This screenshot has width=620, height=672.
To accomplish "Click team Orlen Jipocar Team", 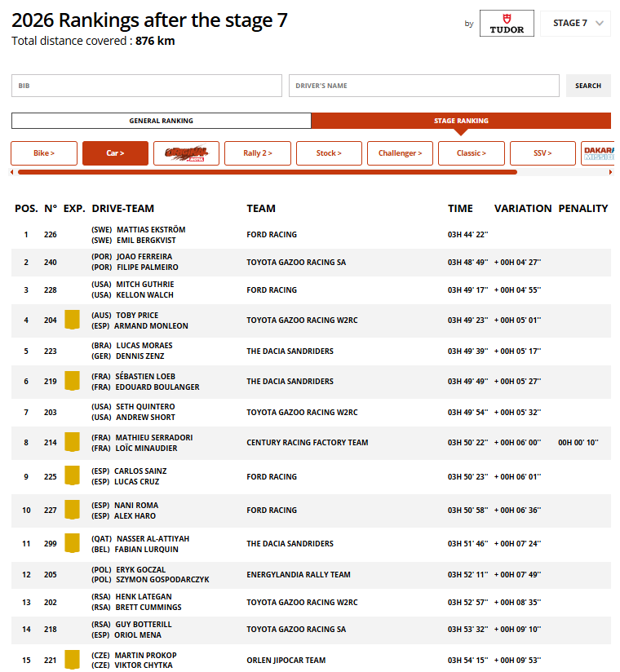I will point(286,660).
